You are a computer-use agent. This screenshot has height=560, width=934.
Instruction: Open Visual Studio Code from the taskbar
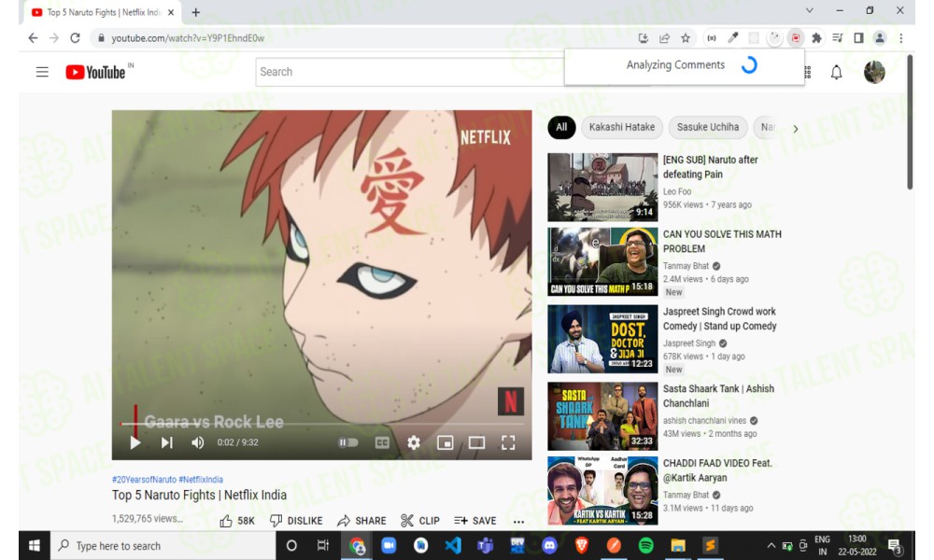(453, 546)
